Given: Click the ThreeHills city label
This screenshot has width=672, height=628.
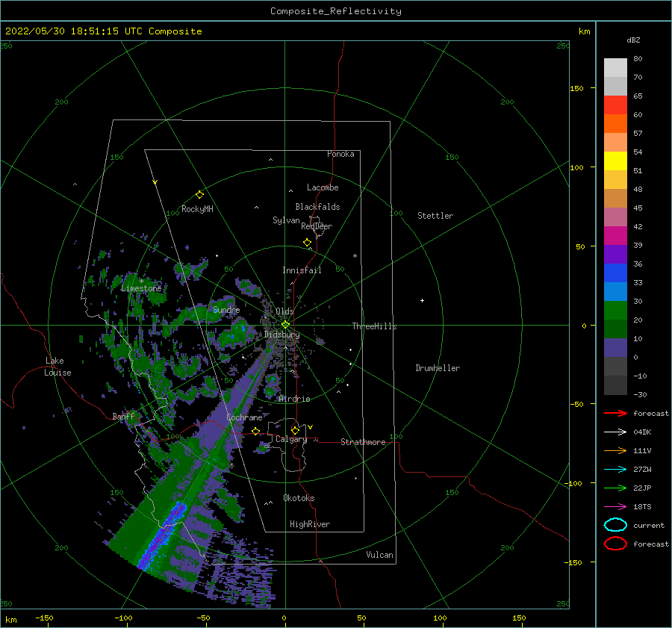Looking at the screenshot, I should pyautogui.click(x=375, y=326).
